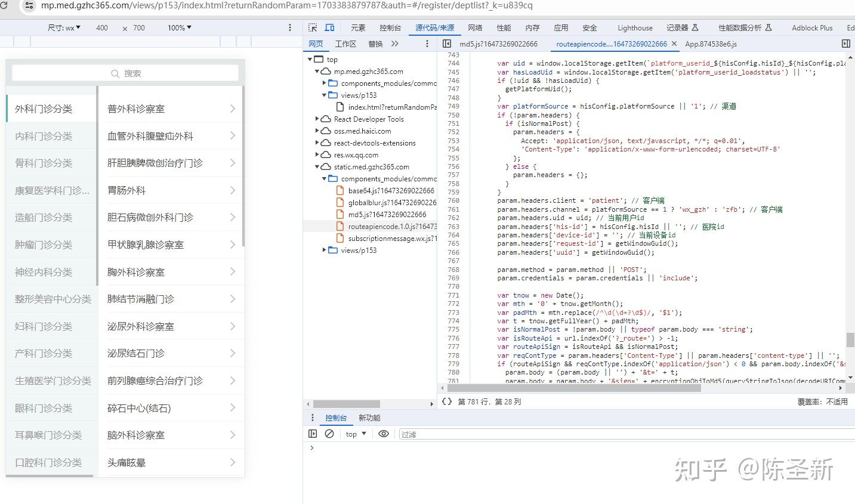Viewport: 855px width, 504px height.
Task: Toggle the device toolbar icon
Action: [329, 27]
